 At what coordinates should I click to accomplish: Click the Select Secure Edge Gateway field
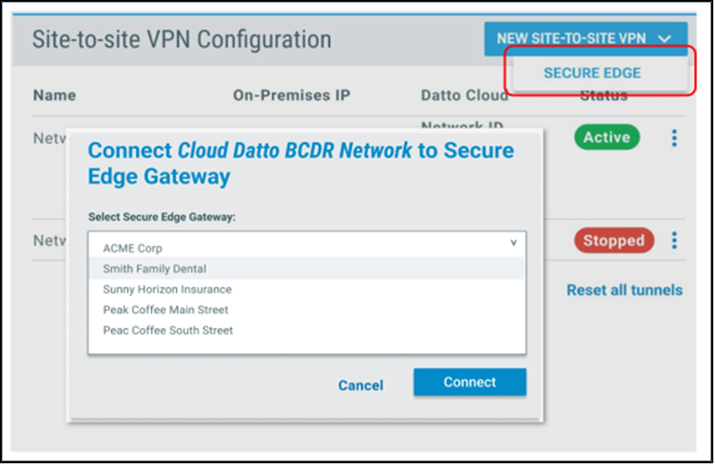[306, 243]
